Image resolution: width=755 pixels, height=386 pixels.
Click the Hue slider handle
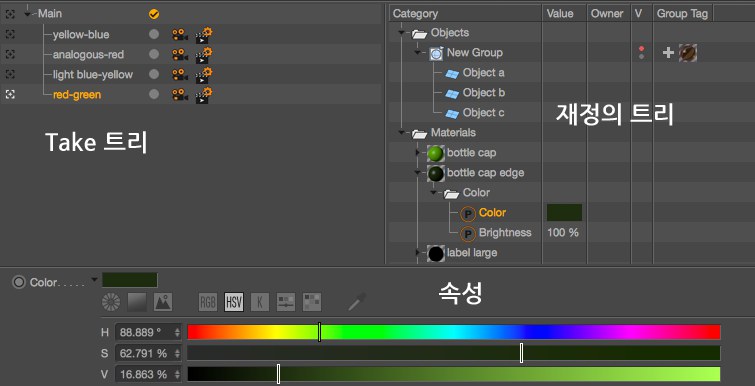[x=320, y=332]
